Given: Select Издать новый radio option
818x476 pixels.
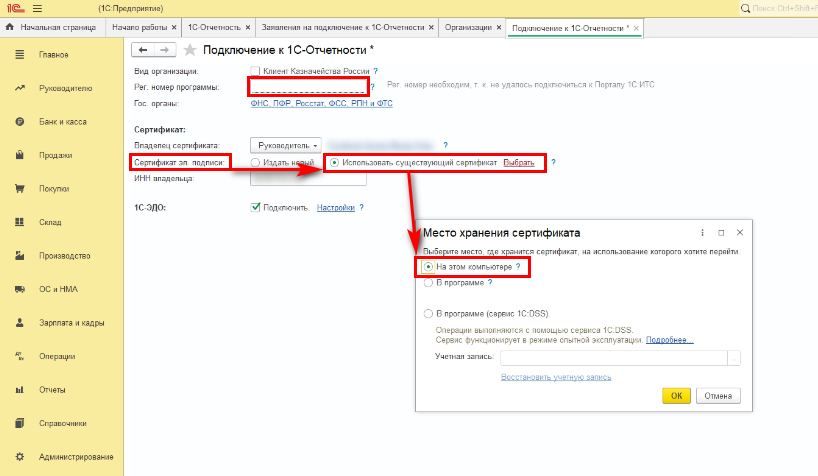Looking at the screenshot, I should pyautogui.click(x=255, y=162).
